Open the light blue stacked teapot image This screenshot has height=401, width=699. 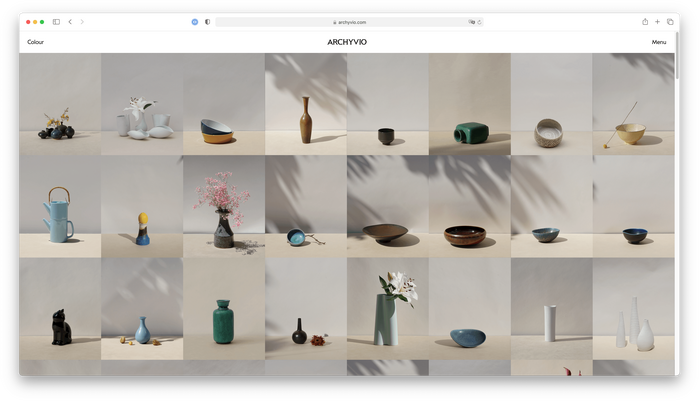[x=60, y=206]
